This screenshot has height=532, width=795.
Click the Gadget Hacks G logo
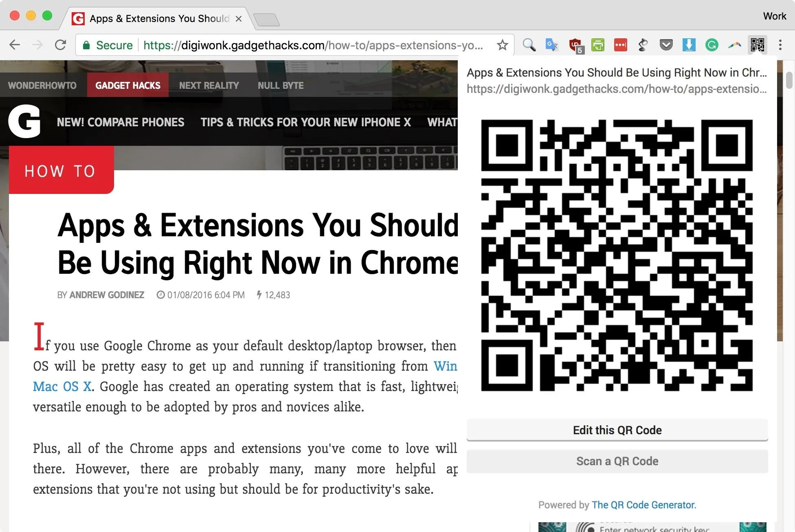point(24,121)
